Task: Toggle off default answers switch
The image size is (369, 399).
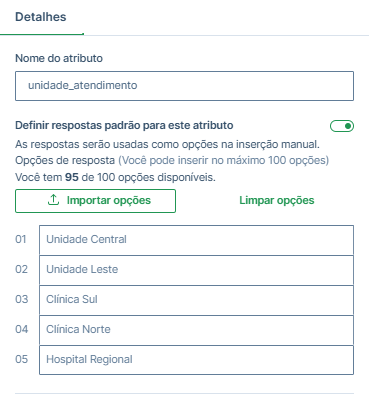Action: (x=342, y=126)
